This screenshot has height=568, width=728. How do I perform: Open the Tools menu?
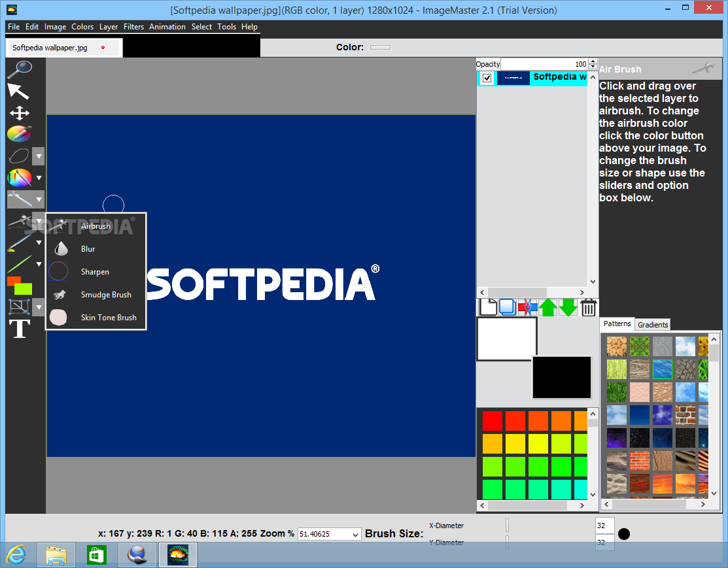(x=226, y=27)
